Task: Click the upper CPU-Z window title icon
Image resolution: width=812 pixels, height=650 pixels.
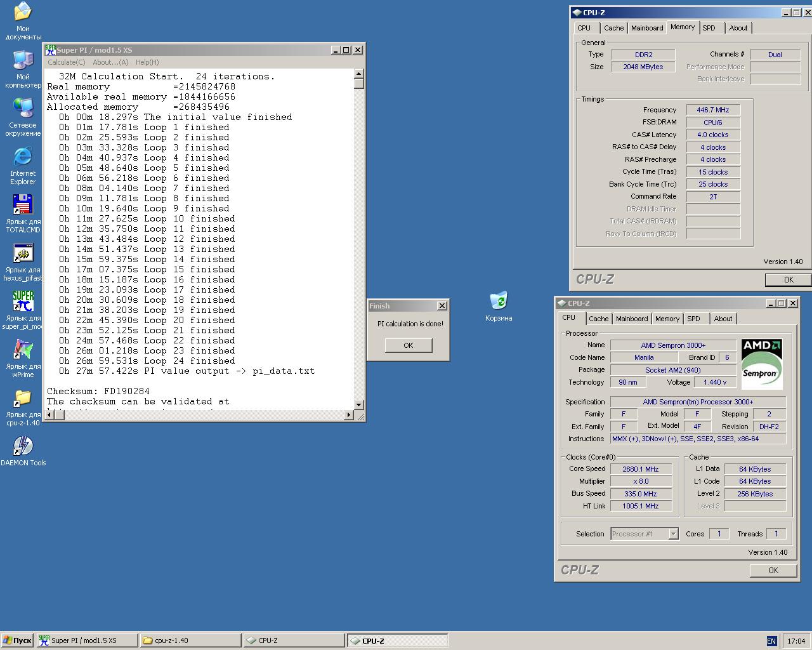Action: tap(577, 12)
